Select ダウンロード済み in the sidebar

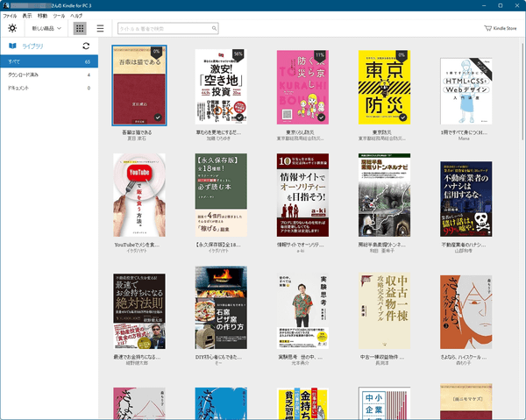coord(26,75)
